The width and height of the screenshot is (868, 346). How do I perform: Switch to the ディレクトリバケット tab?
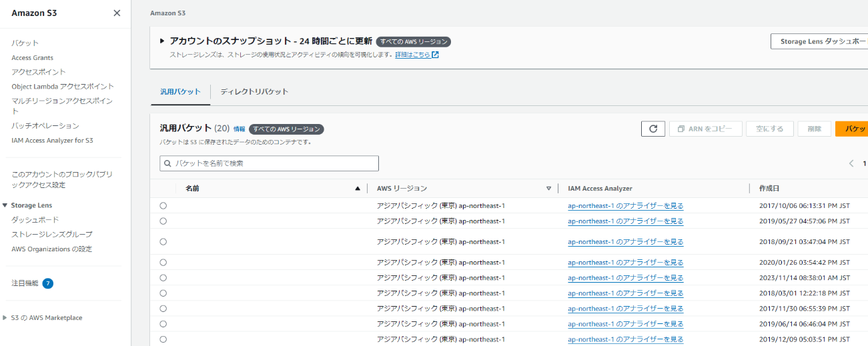tap(254, 91)
